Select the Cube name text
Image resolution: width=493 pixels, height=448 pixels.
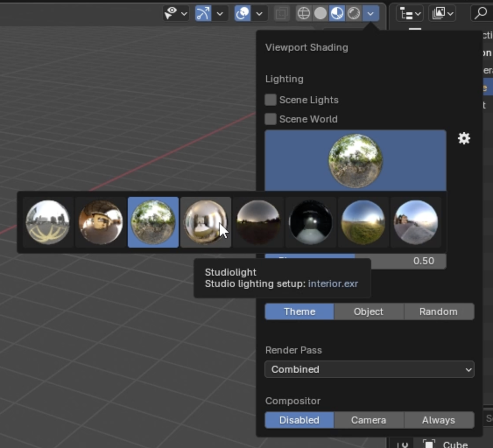(x=455, y=444)
